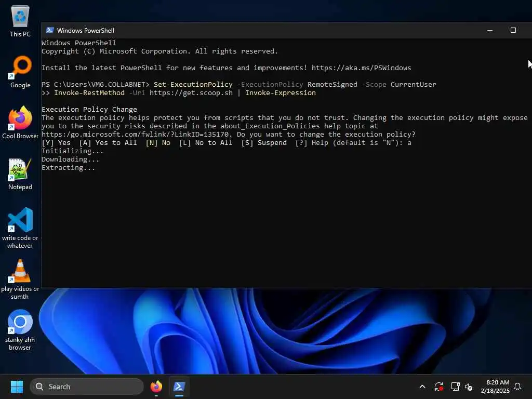Viewport: 532px width, 399px height.
Task: Open the notification bell
Action: [517, 387]
